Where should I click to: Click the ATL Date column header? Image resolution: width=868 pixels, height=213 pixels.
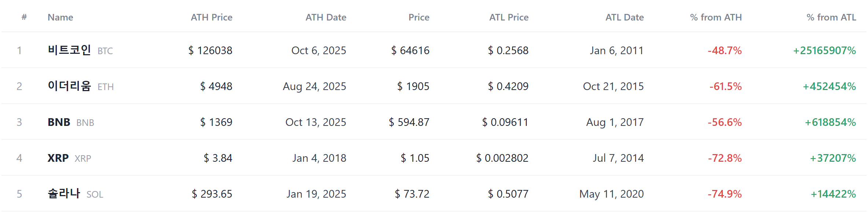click(x=625, y=17)
